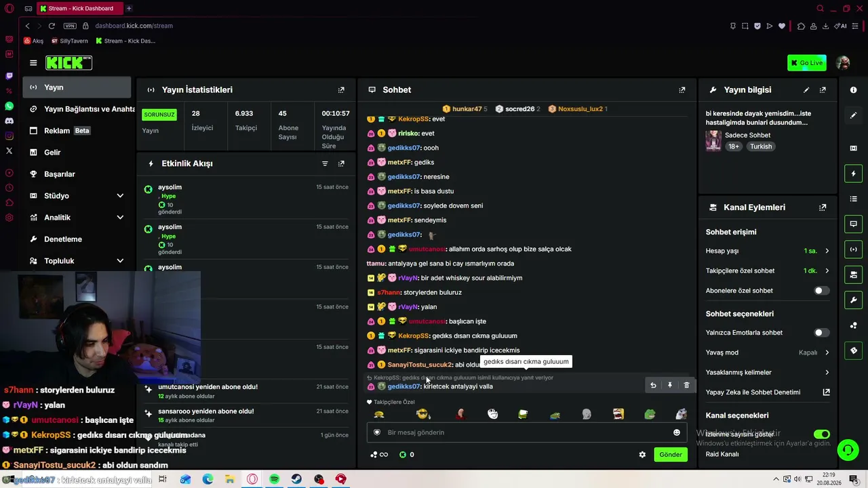Screen dimensions: 868x488
Task: Open the hamburger menu beside the Kick logo
Action: pyautogui.click(x=33, y=63)
